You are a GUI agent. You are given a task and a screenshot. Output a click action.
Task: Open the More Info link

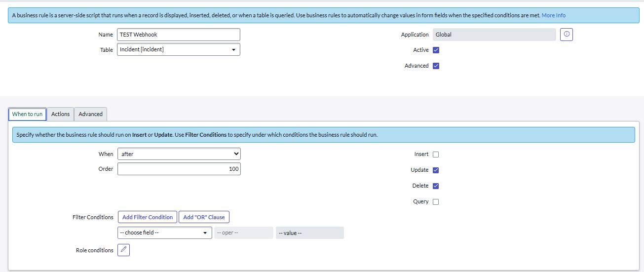[x=554, y=15]
